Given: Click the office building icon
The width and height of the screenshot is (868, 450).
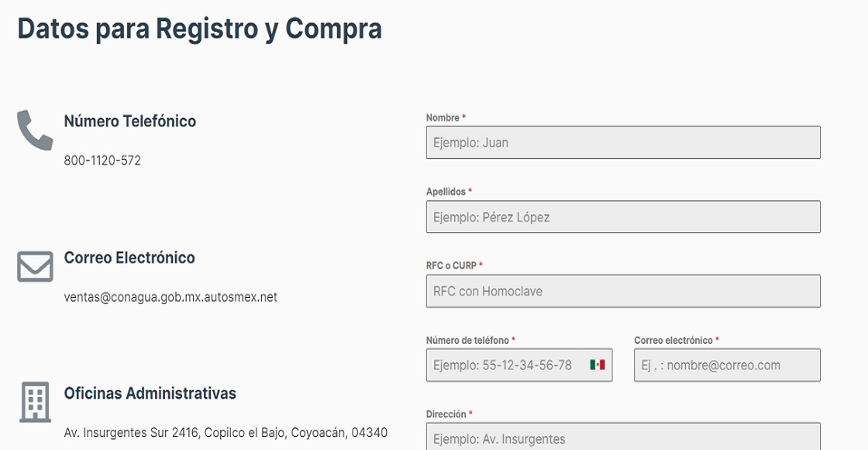Looking at the screenshot, I should coord(35,402).
